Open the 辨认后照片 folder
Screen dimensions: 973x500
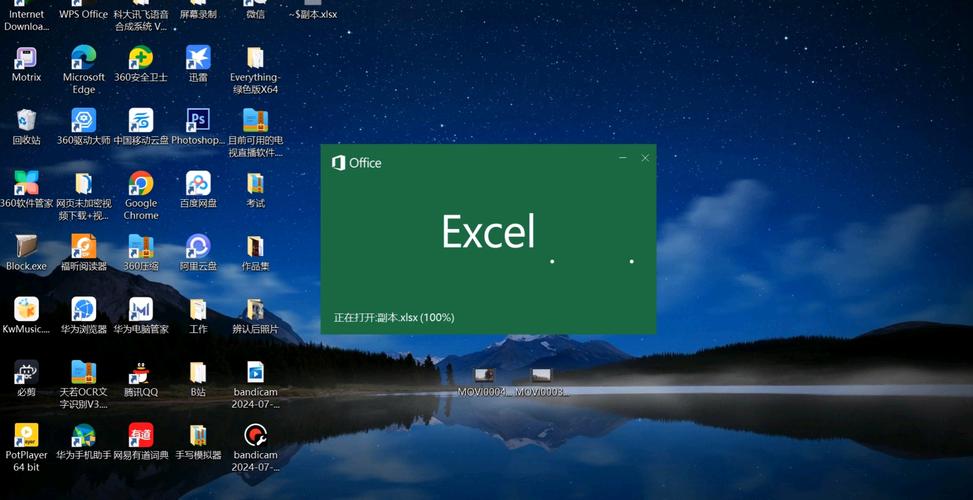point(255,316)
